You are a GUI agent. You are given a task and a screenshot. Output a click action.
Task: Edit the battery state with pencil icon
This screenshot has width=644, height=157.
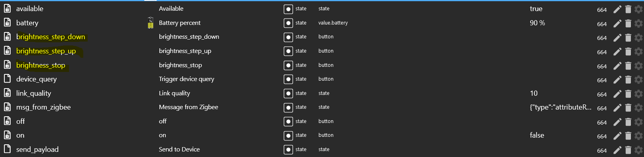(617, 24)
